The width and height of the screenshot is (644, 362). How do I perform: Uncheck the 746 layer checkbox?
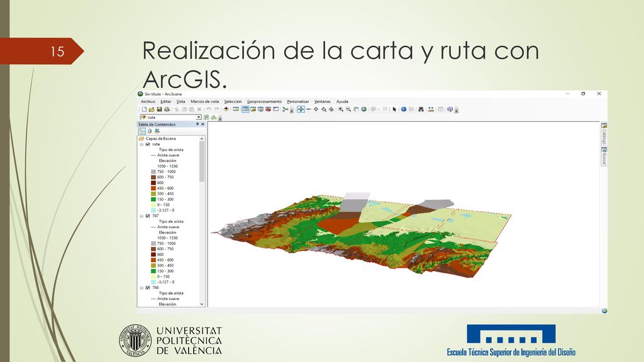(148, 288)
